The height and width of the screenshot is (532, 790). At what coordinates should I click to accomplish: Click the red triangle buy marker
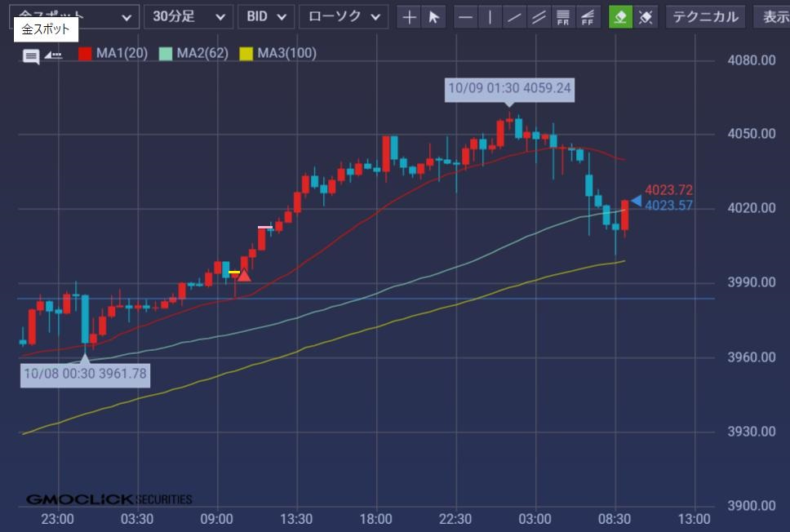(244, 275)
